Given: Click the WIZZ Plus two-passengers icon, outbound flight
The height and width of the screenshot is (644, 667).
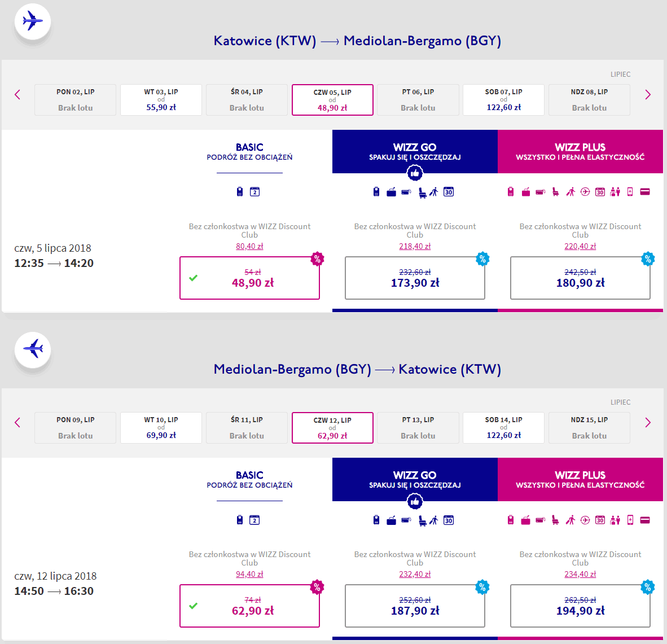Looking at the screenshot, I should point(615,192).
